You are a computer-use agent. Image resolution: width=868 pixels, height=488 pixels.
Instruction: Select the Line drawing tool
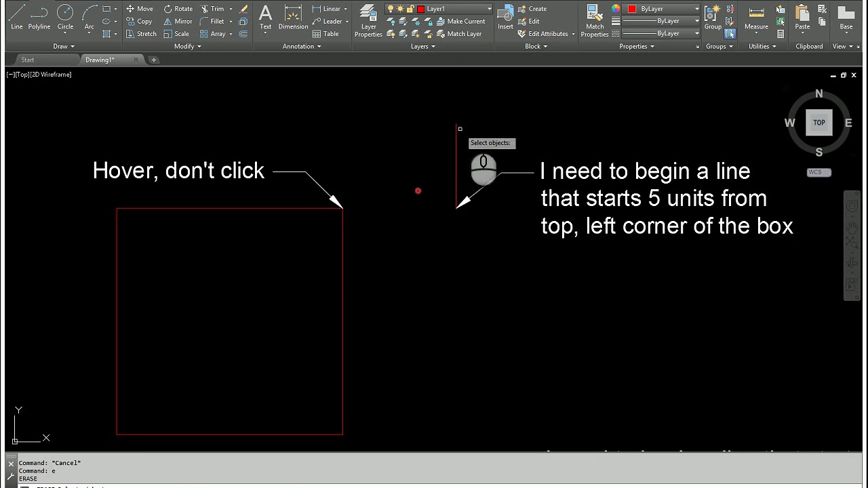pyautogui.click(x=16, y=17)
